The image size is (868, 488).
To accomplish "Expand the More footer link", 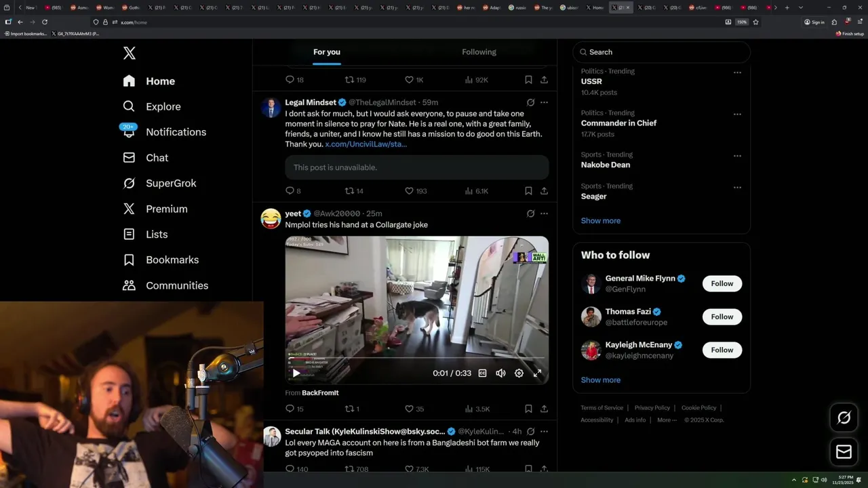I will (x=666, y=420).
